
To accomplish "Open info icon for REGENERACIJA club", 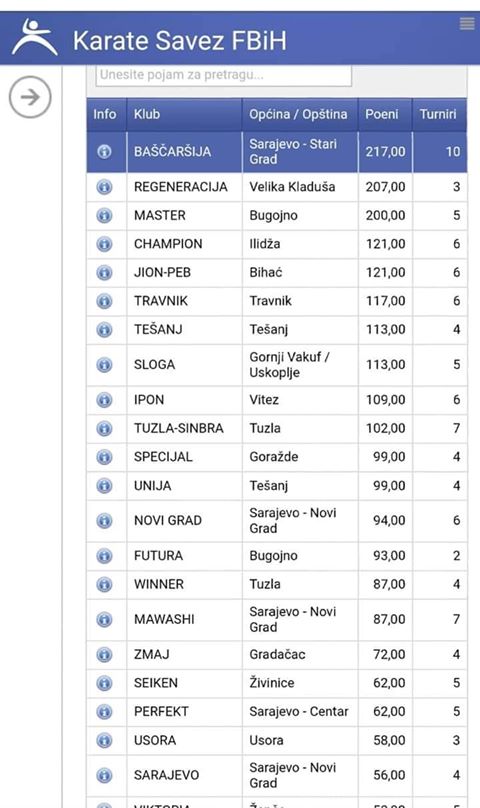I will point(104,187).
